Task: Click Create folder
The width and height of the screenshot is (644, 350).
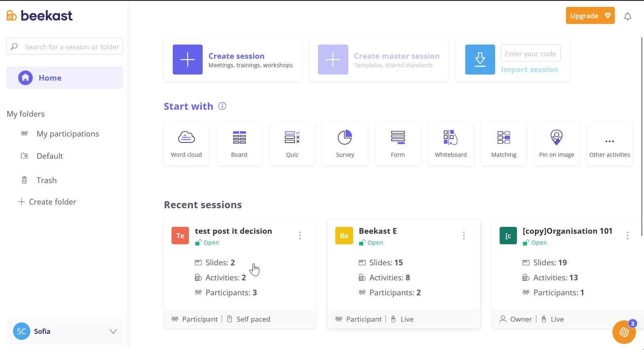Action: point(47,202)
